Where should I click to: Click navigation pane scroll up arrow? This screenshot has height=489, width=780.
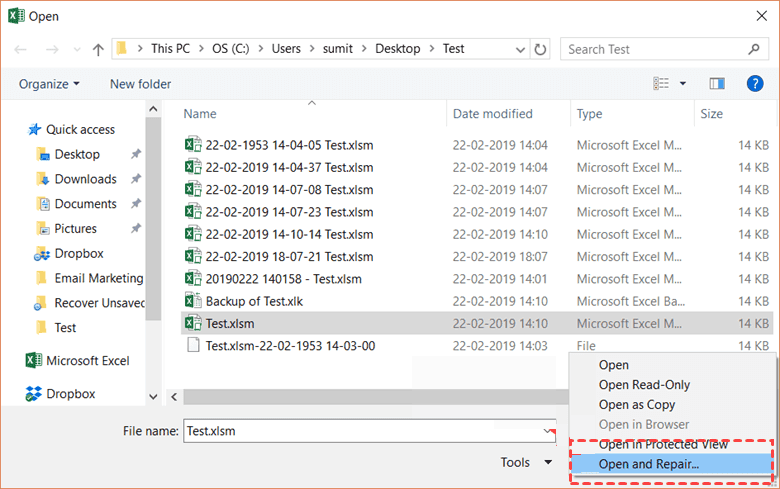[x=153, y=109]
